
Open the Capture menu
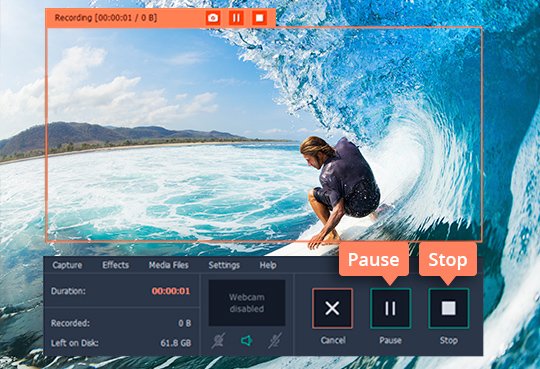(x=67, y=265)
